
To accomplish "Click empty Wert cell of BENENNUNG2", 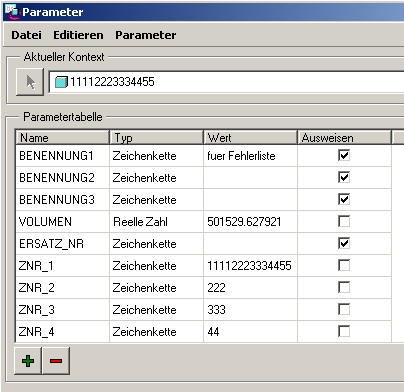I will point(250,178).
